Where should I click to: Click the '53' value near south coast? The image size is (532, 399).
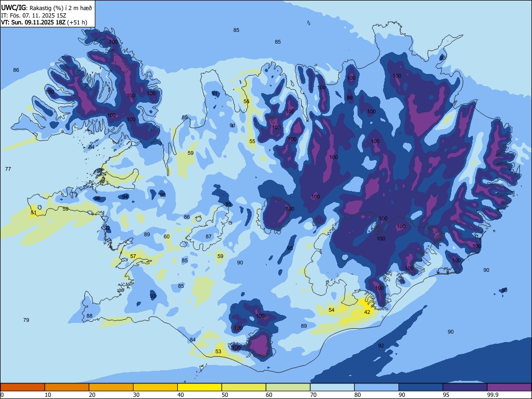[218, 352]
